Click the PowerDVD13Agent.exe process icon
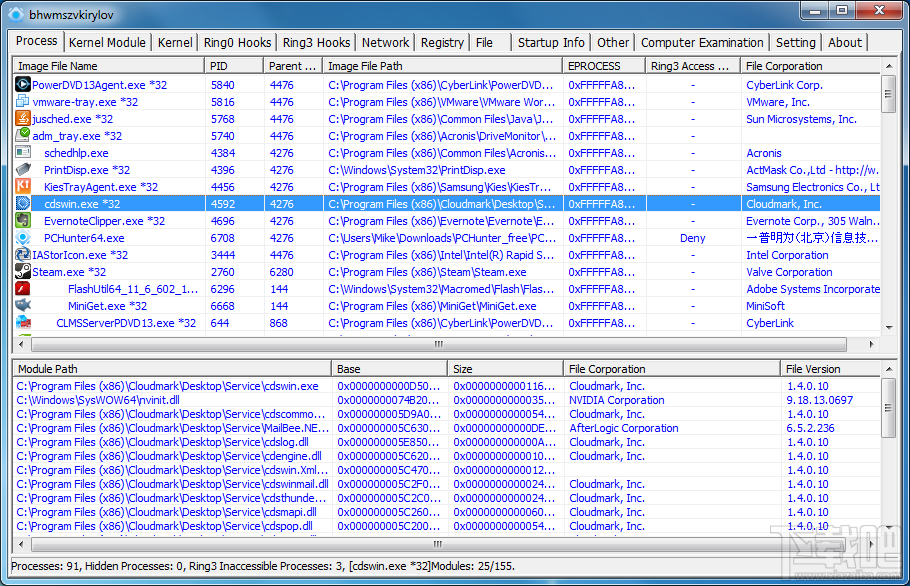 coord(23,85)
